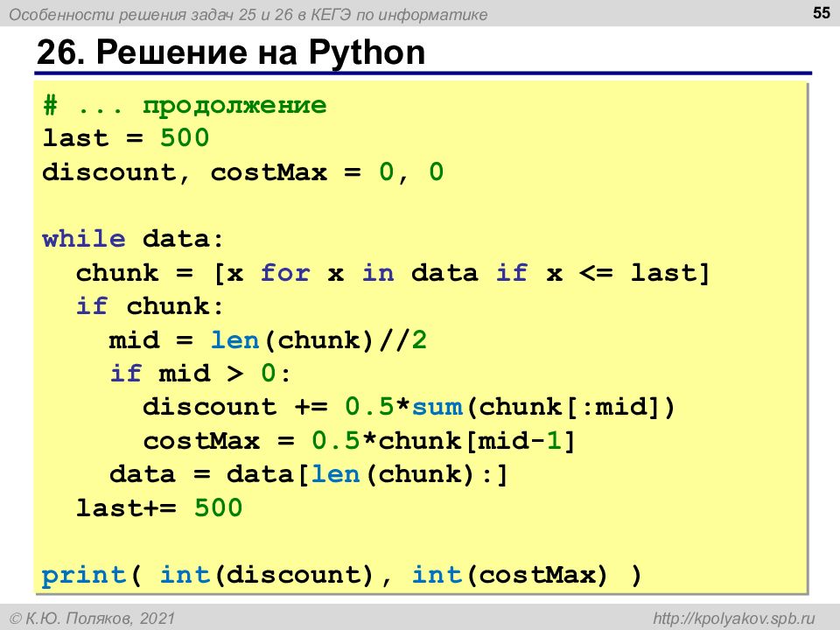Click the slide title '26. Решение на Python'

coord(231,52)
